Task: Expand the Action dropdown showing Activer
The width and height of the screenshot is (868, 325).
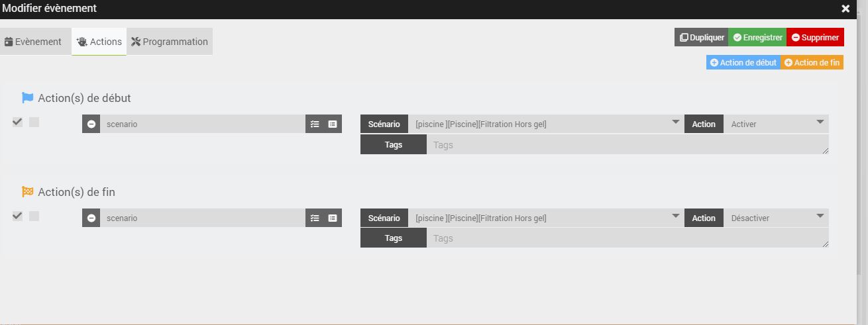Action: (x=775, y=124)
